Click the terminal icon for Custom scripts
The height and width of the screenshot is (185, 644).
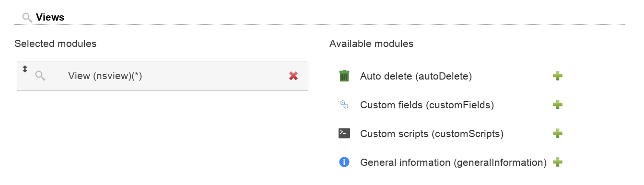(x=344, y=133)
